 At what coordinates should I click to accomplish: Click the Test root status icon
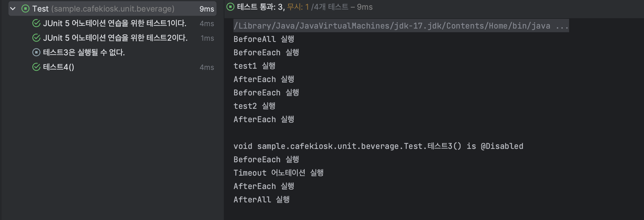click(x=25, y=9)
